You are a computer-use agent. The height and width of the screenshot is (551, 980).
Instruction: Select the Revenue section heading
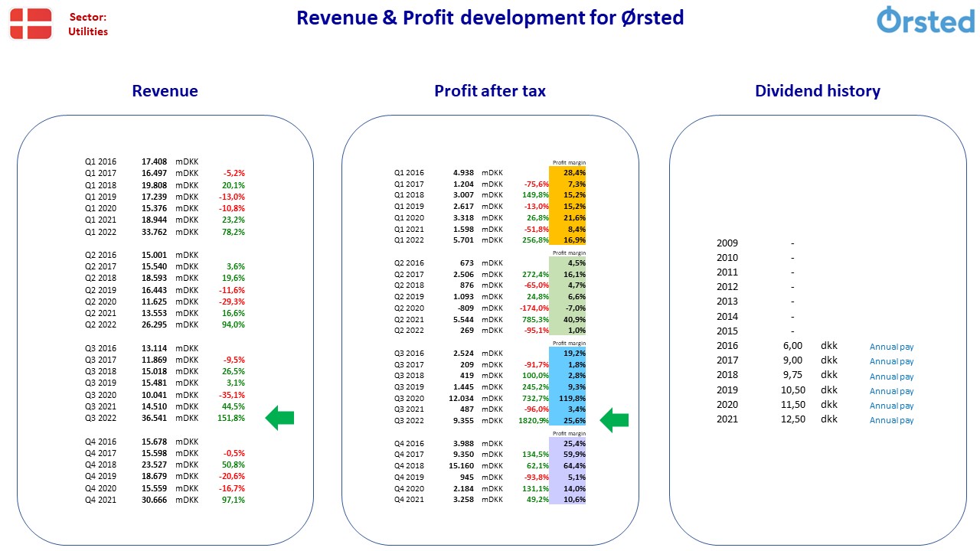point(165,91)
